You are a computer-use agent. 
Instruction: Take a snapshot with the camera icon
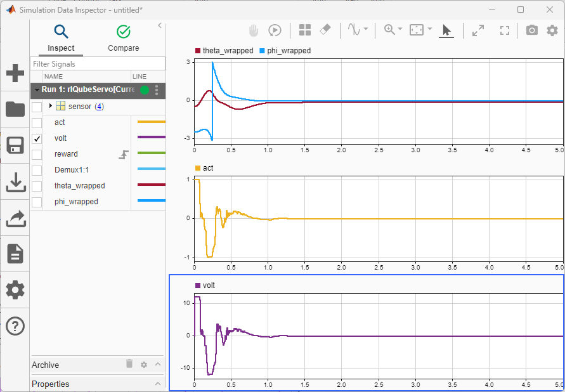pos(531,30)
